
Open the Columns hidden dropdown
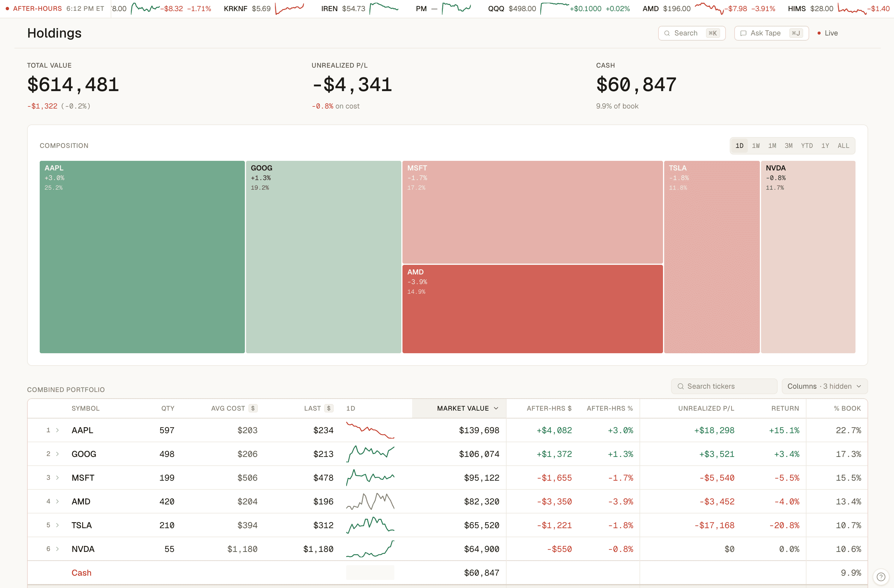coord(825,386)
